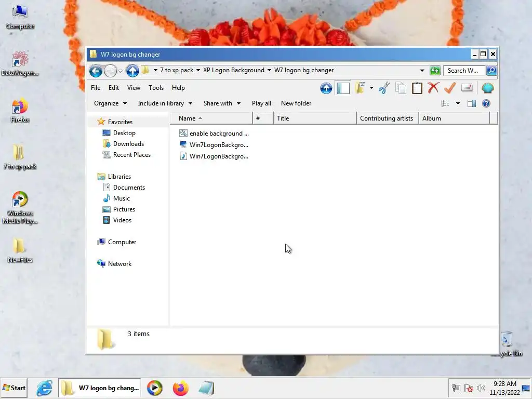Open the View menu
The height and width of the screenshot is (399, 532).
[134, 88]
